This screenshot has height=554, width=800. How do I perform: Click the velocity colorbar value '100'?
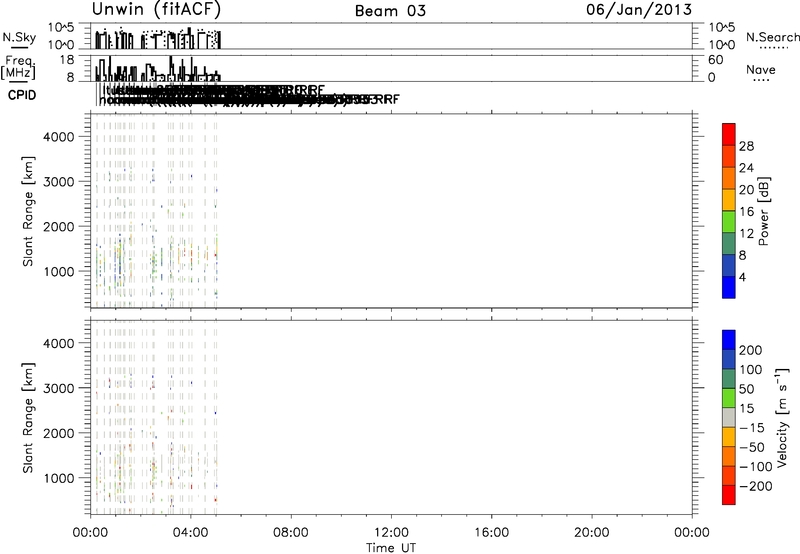(751, 370)
